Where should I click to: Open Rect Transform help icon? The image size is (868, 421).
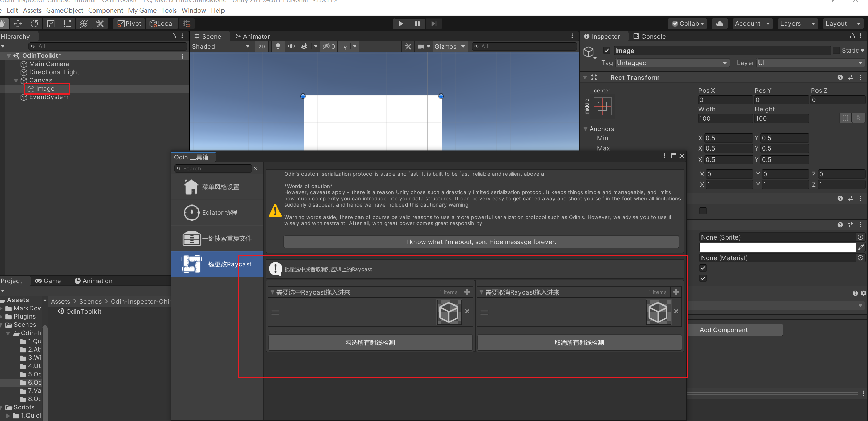pos(840,77)
